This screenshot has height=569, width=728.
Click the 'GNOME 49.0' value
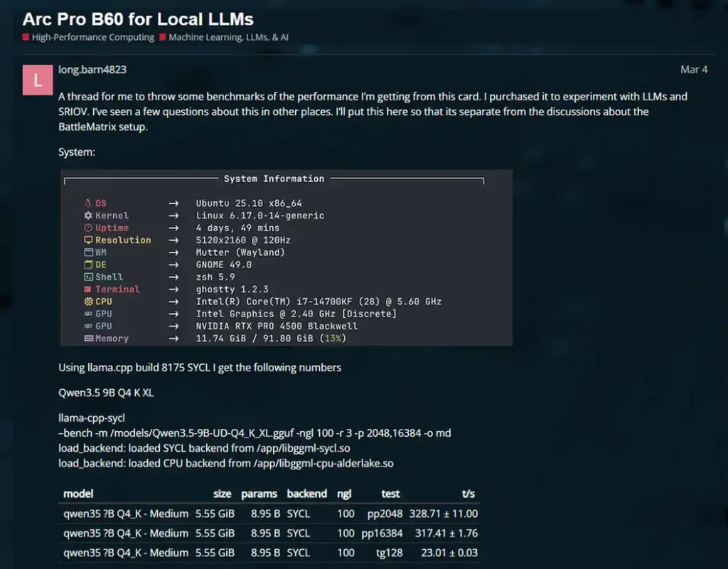click(x=224, y=265)
